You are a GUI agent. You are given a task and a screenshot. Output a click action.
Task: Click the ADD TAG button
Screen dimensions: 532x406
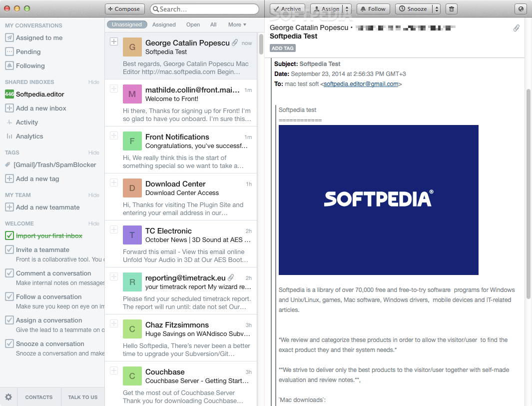pyautogui.click(x=283, y=48)
